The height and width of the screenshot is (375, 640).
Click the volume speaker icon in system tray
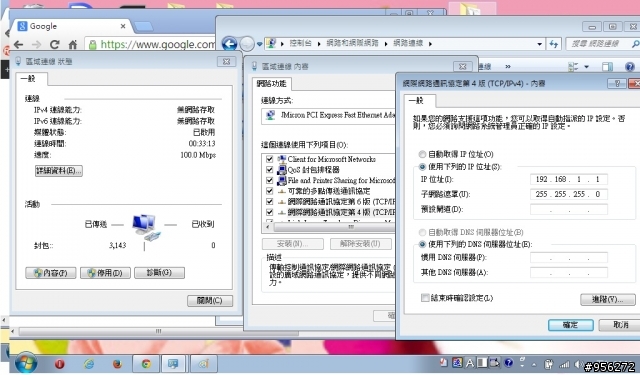tap(578, 364)
